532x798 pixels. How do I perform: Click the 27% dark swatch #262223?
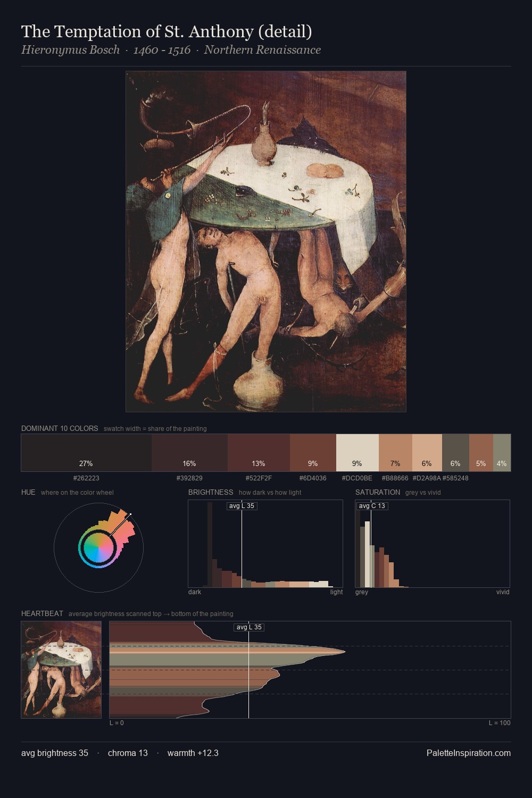click(86, 453)
